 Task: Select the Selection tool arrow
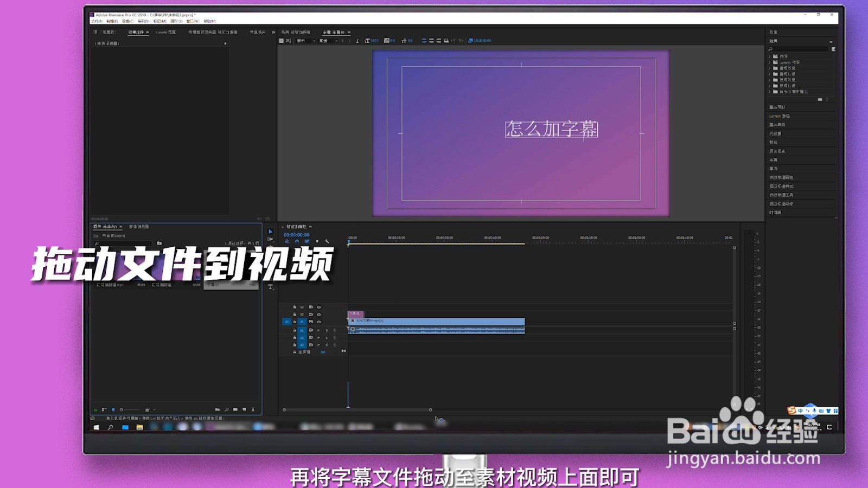pos(270,232)
